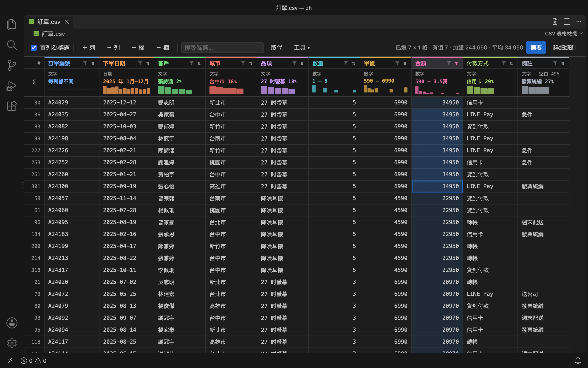Viewport: 588px width, 368px height.
Task: Click the descending sort arrow on 金額
Action: tap(457, 63)
